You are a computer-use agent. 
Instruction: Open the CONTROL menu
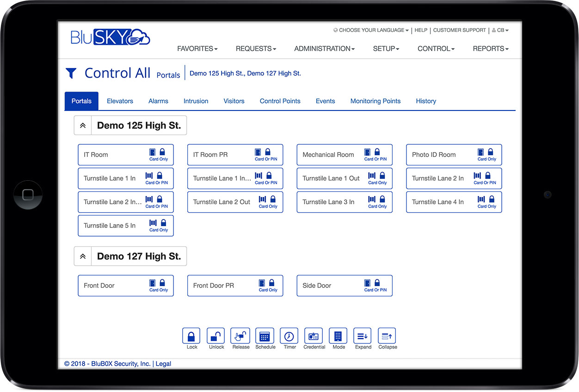click(x=435, y=49)
